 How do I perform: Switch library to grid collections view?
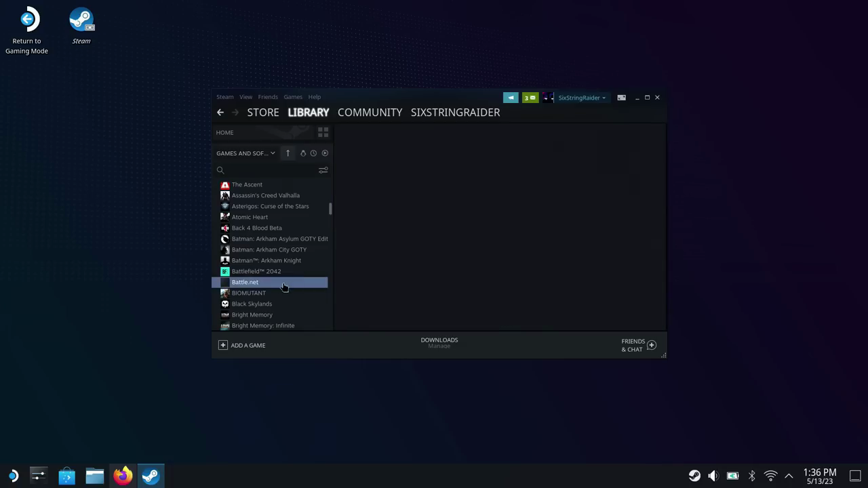[323, 132]
